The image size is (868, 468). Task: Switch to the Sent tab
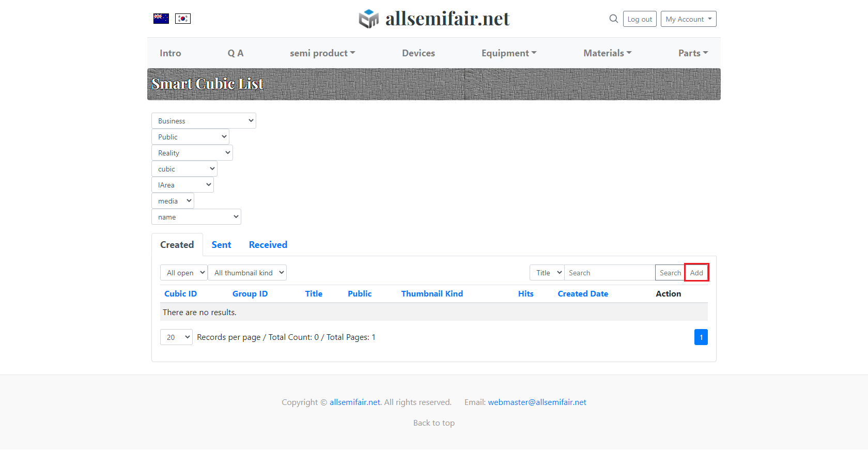coord(221,245)
